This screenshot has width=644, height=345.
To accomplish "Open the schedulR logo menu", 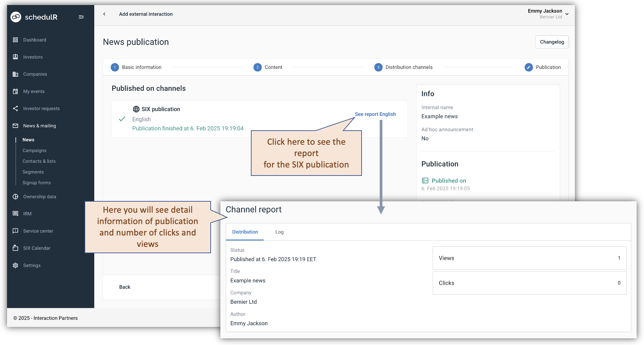I will pos(16,17).
